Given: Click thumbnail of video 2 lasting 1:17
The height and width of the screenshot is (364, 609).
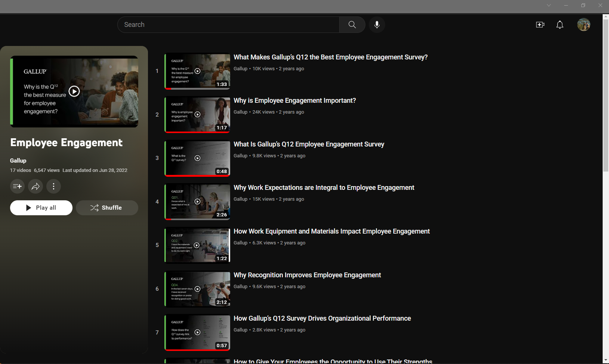Looking at the screenshot, I should 197,114.
